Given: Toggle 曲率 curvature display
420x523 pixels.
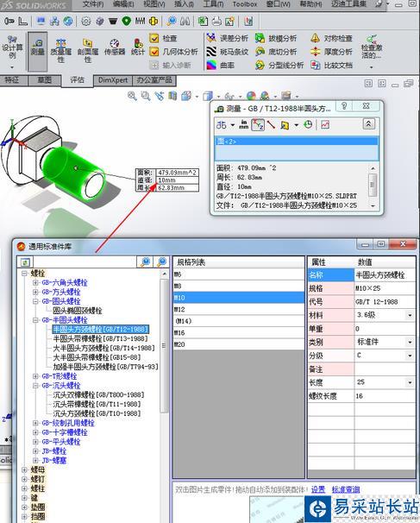Looking at the screenshot, I should tap(221, 65).
